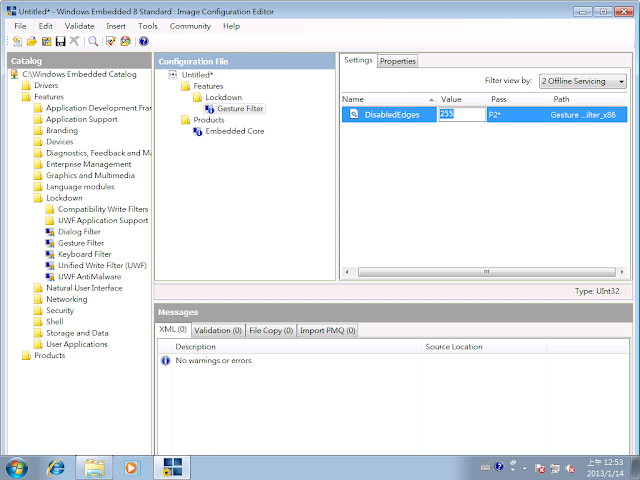Click the right arrow of settings scrollbar
This screenshot has height=480, width=640.
(x=622, y=272)
